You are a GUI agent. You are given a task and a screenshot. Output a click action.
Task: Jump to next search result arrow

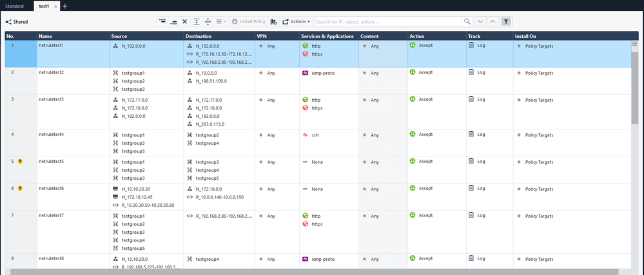pyautogui.click(x=480, y=21)
